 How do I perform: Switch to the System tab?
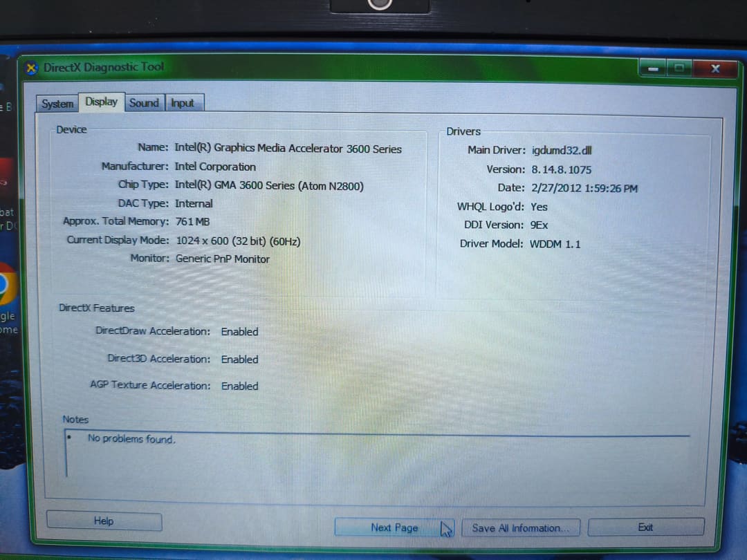click(x=57, y=103)
